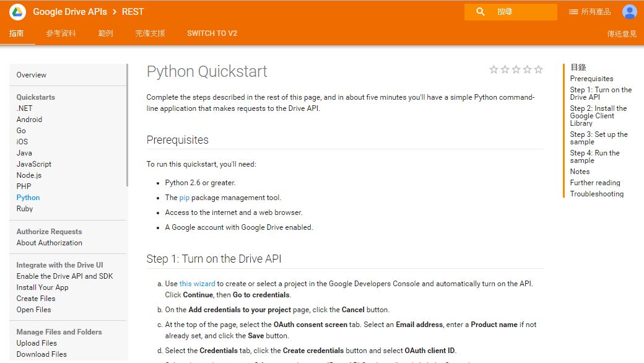The image size is (644, 363).
Task: Select the SWITCH TO V2 tab
Action: [x=212, y=33]
